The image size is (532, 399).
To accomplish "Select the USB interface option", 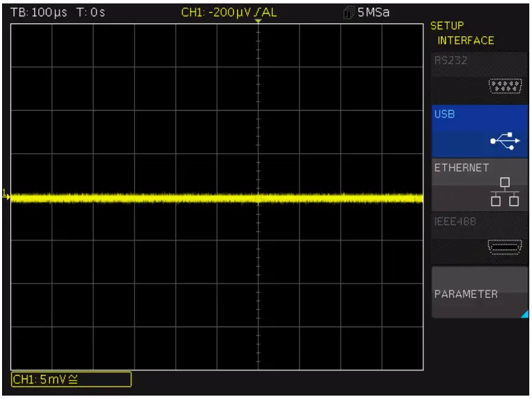I will click(479, 131).
